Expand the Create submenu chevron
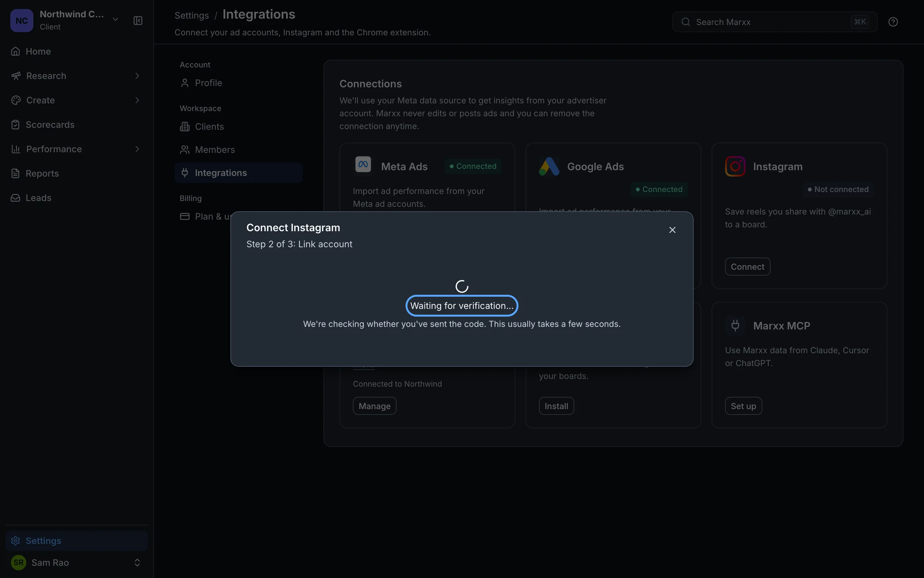 (137, 100)
